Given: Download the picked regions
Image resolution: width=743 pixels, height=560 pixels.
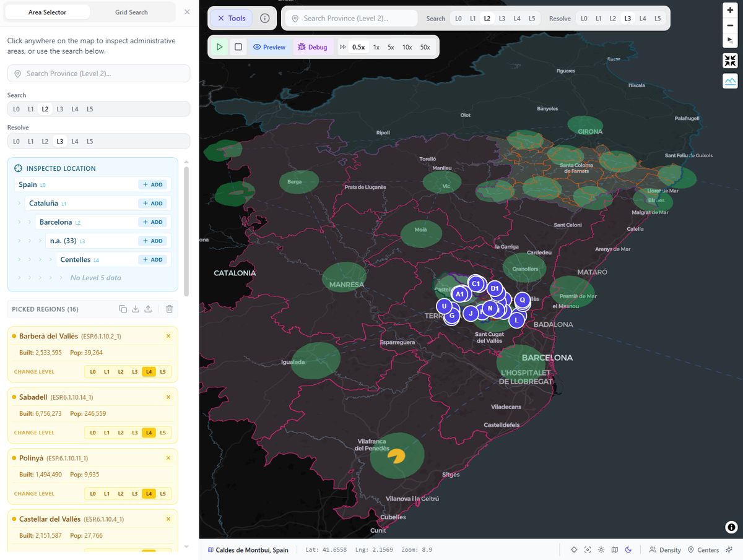Looking at the screenshot, I should 136,309.
